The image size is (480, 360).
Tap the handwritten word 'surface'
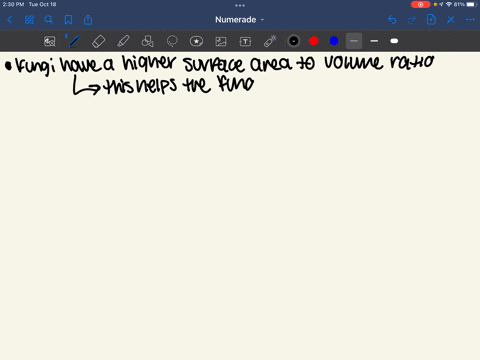214,64
